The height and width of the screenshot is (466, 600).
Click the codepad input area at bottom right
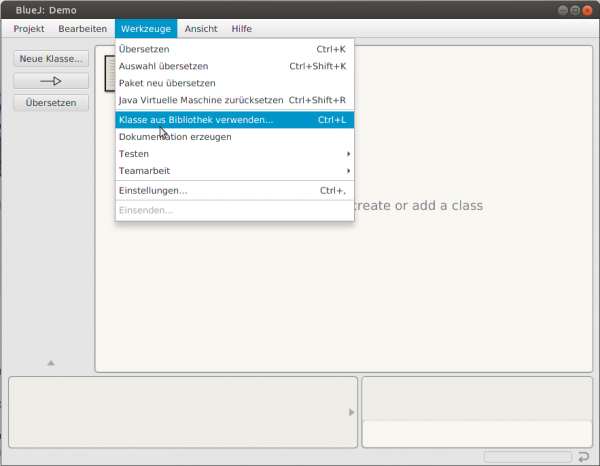[475, 434]
